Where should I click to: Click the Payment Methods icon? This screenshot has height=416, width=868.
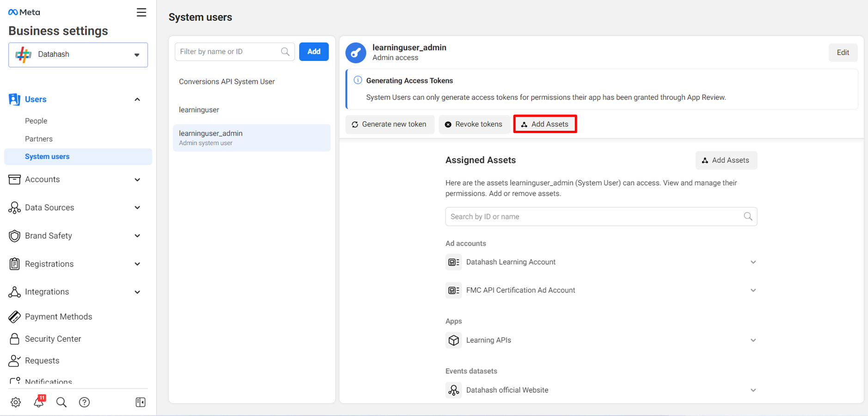(14, 317)
